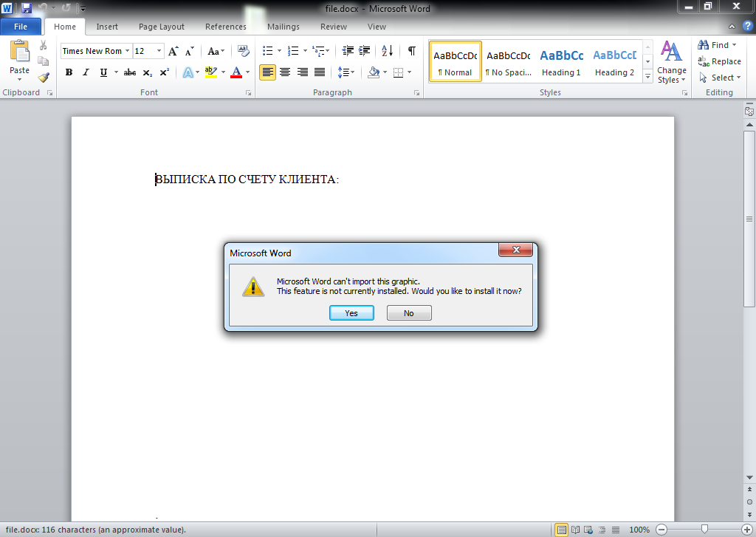The height and width of the screenshot is (537, 756).
Task: Expand the underline style dropdown arrow
Action: (x=116, y=72)
